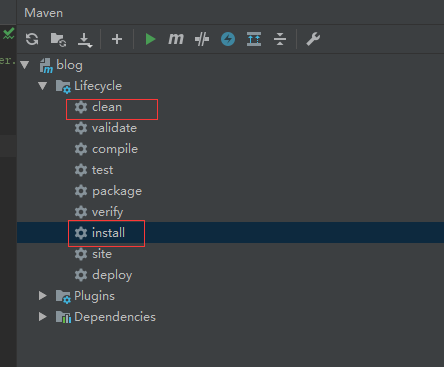This screenshot has height=367, width=444.
Task: Run Maven build with green play icon
Action: (150, 39)
